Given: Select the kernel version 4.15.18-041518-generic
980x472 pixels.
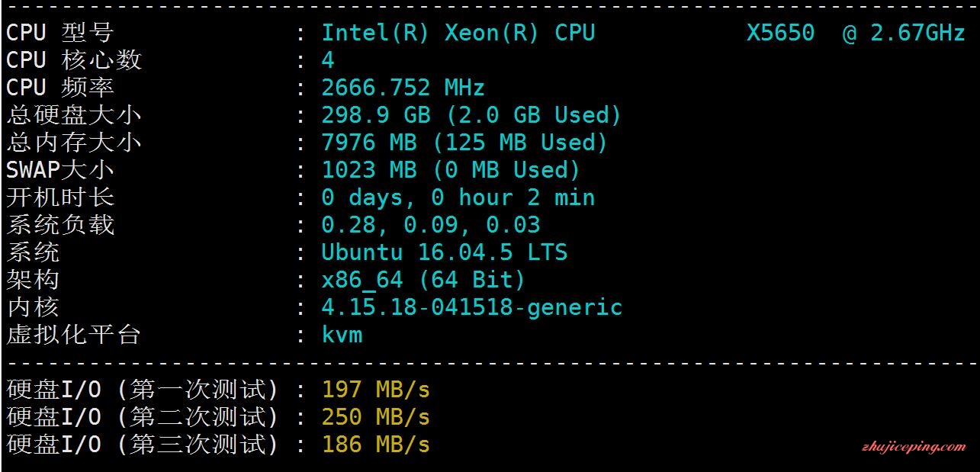Looking at the screenshot, I should coord(471,307).
